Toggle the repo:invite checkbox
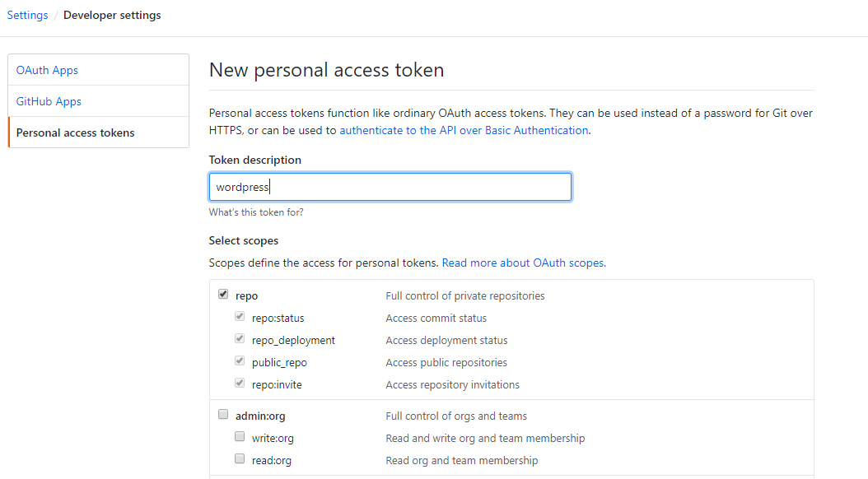This screenshot has width=868, height=479. click(240, 384)
